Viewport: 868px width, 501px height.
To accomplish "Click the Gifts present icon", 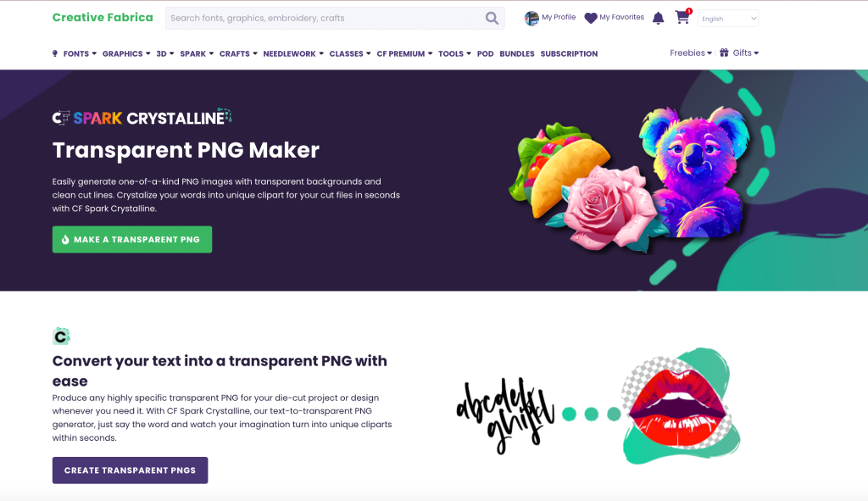I will tap(724, 53).
